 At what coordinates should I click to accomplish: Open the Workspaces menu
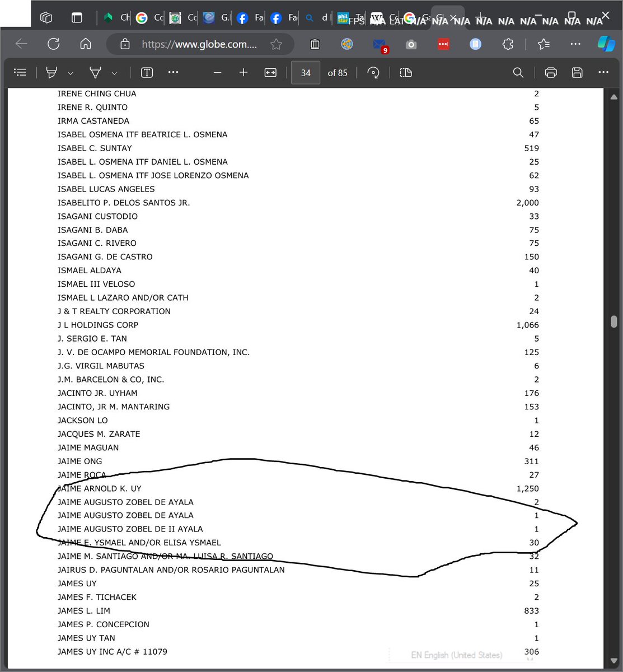pyautogui.click(x=46, y=17)
